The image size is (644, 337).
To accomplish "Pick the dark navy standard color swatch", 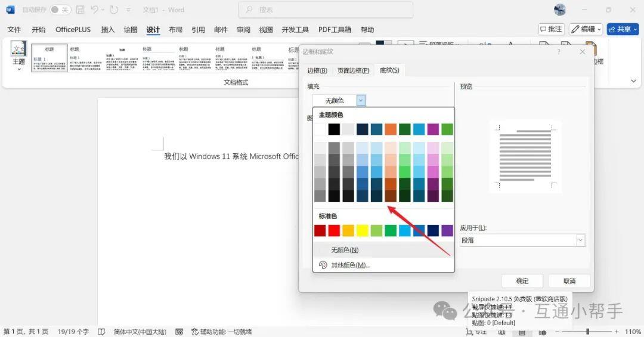I will pyautogui.click(x=433, y=231).
